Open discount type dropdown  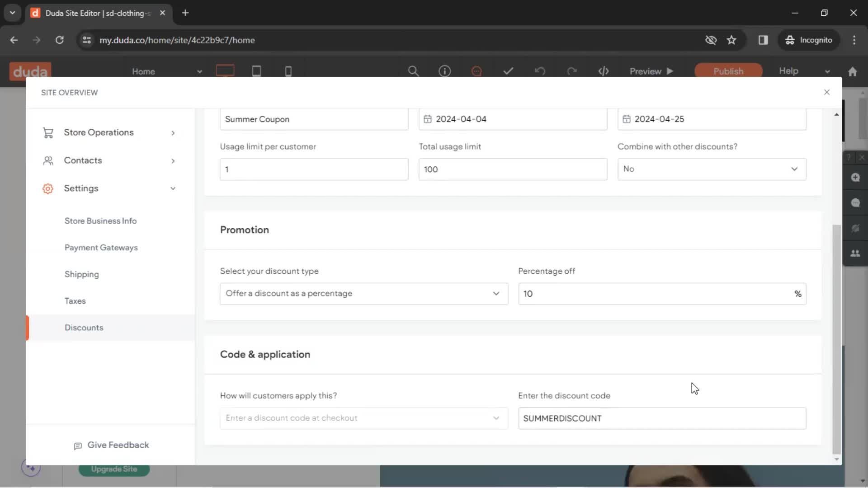[x=363, y=294]
